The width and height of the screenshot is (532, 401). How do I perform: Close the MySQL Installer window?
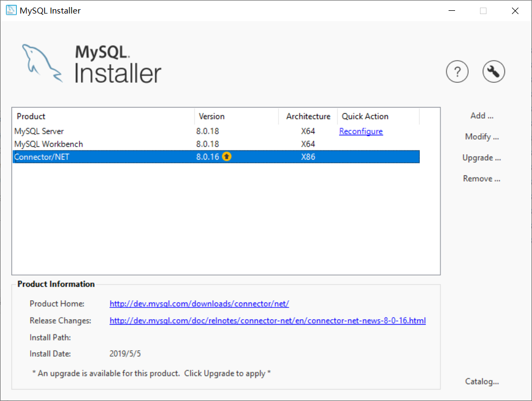pos(515,10)
